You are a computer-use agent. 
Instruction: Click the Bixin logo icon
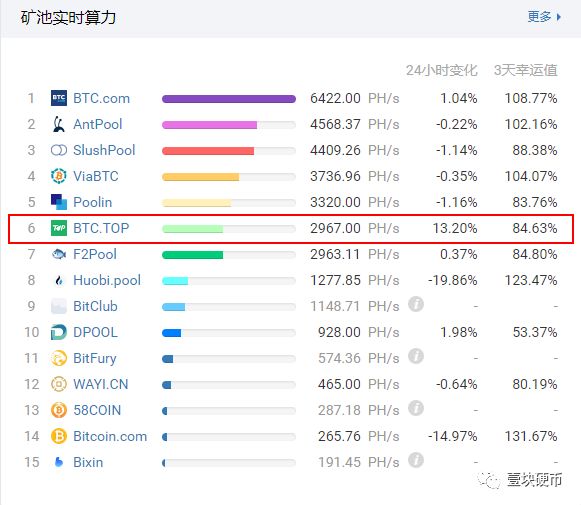click(59, 462)
